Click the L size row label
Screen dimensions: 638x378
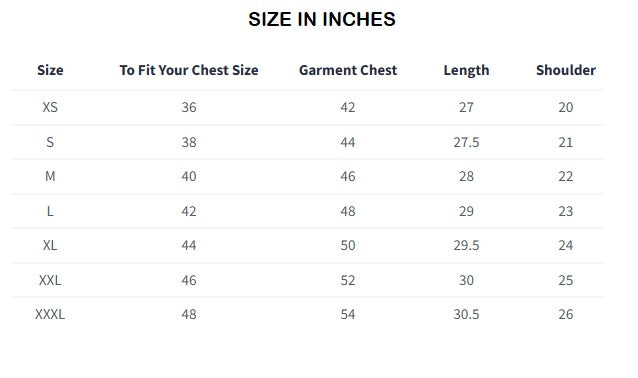[x=50, y=211]
